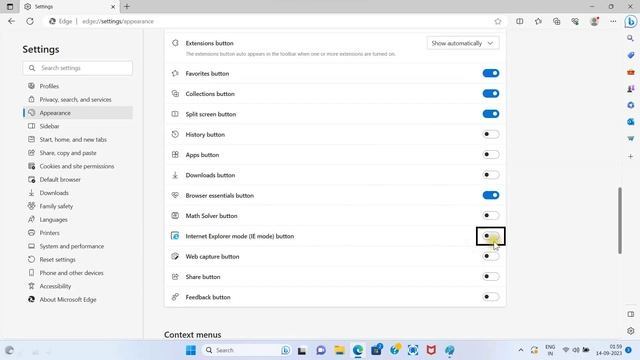Open Profiles settings section
Image resolution: width=640 pixels, height=360 pixels.
click(78, 86)
